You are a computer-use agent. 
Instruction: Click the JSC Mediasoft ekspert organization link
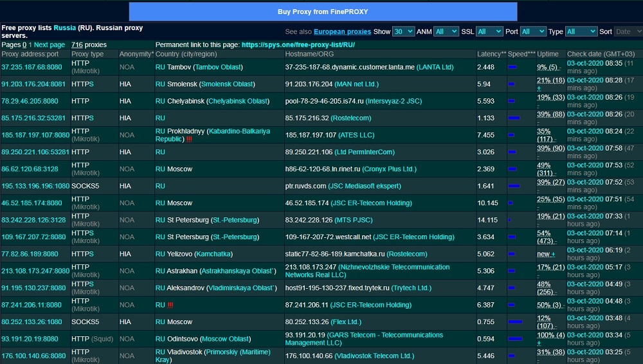(365, 186)
